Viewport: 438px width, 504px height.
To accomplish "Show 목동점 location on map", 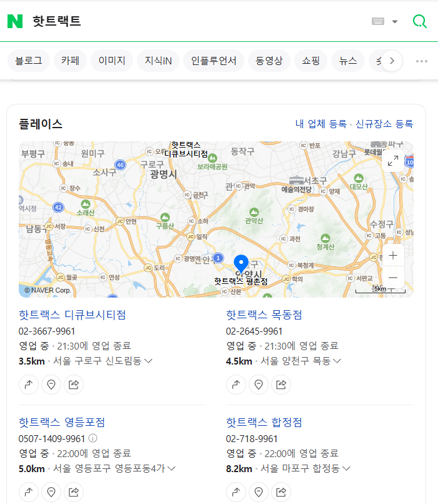I will pyautogui.click(x=259, y=385).
